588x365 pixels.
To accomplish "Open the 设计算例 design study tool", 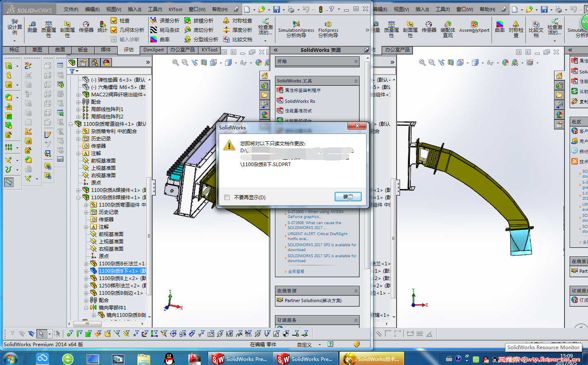I will [x=14, y=29].
